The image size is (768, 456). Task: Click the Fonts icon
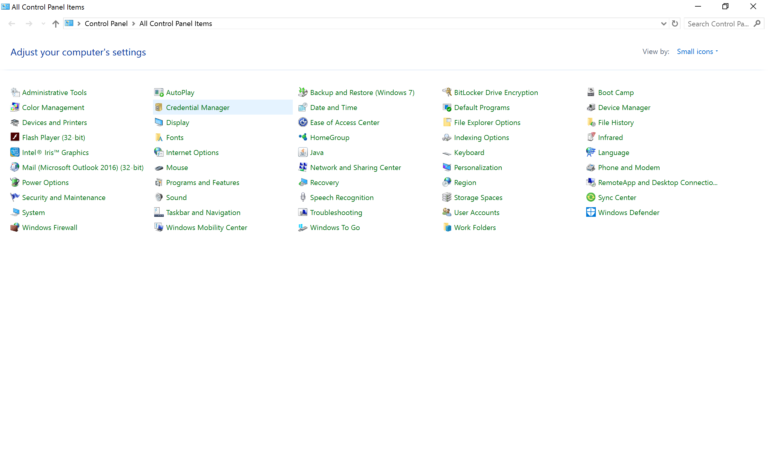tap(159, 138)
